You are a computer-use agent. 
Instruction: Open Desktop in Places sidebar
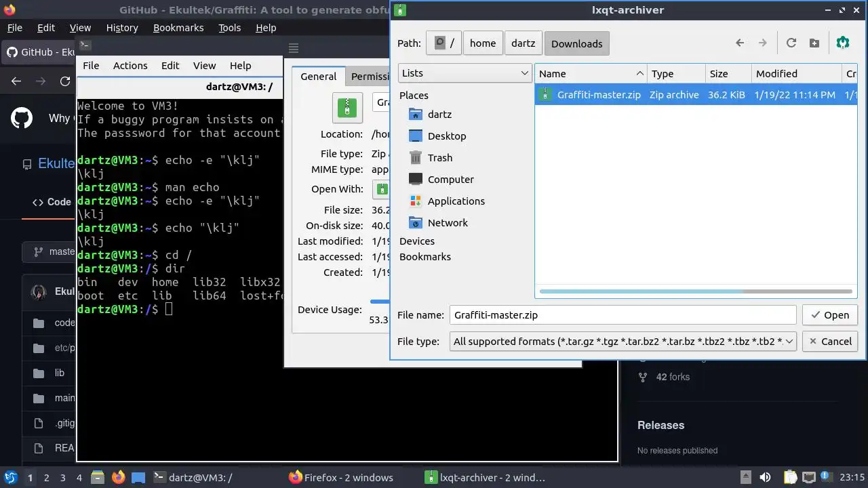click(x=446, y=136)
